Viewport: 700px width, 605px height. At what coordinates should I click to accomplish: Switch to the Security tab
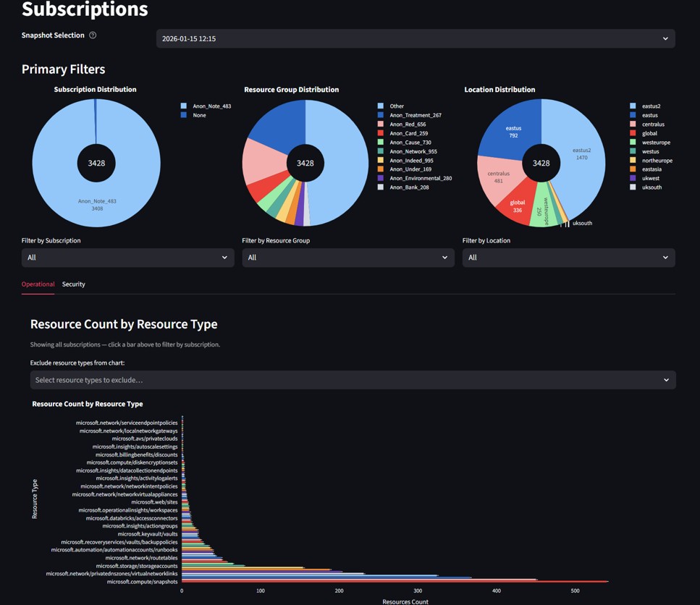pyautogui.click(x=73, y=284)
